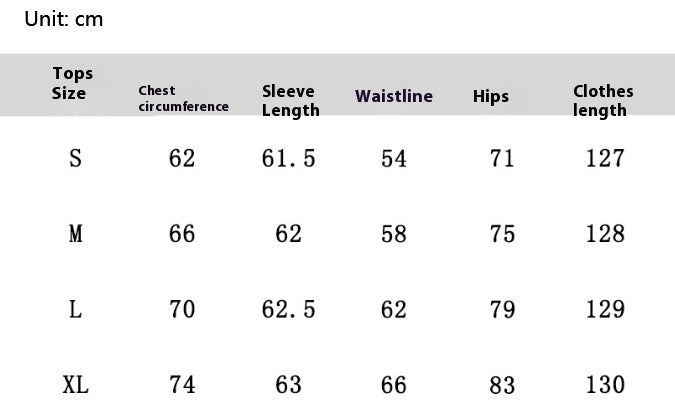This screenshot has width=675, height=409.
Task: Click the "Sleeve Length" column header
Action: coord(290,100)
